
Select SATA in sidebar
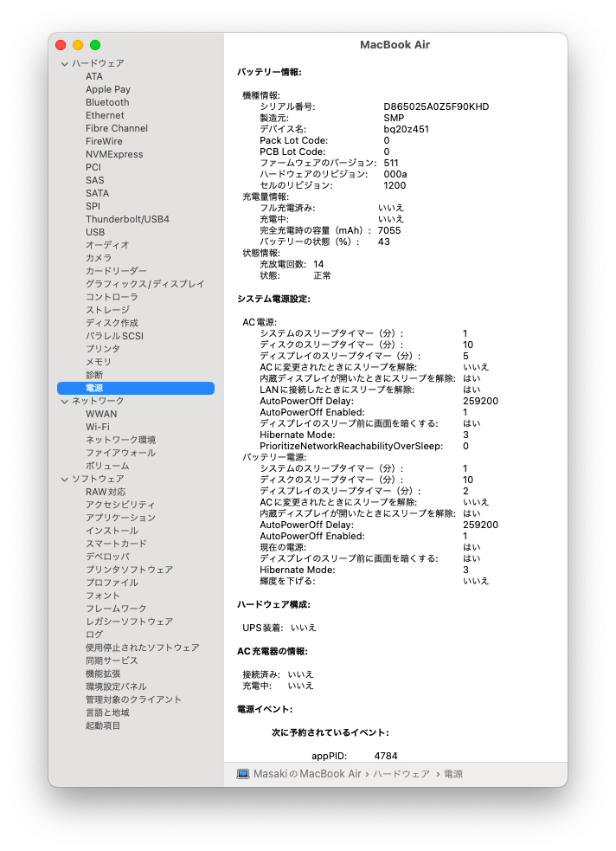[x=97, y=194]
